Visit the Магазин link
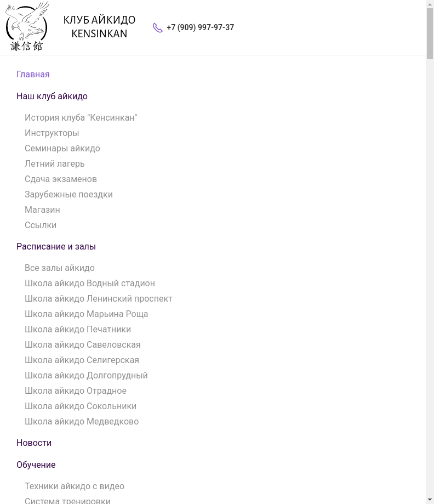Viewport: 434px width, 504px height. (x=42, y=210)
